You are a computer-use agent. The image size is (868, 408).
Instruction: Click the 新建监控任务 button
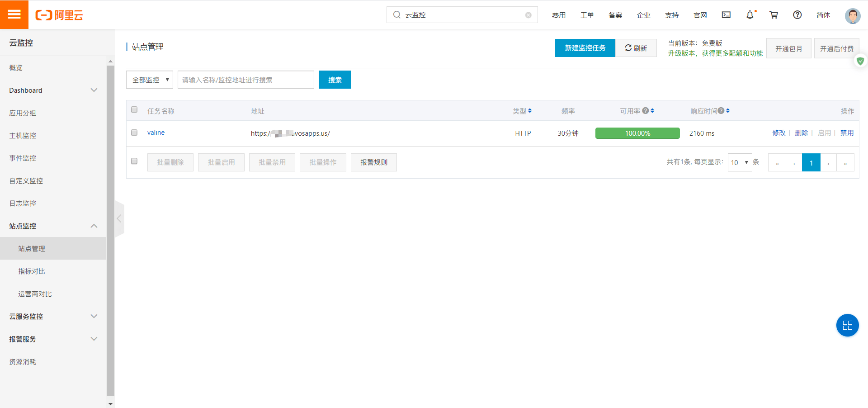(x=585, y=48)
